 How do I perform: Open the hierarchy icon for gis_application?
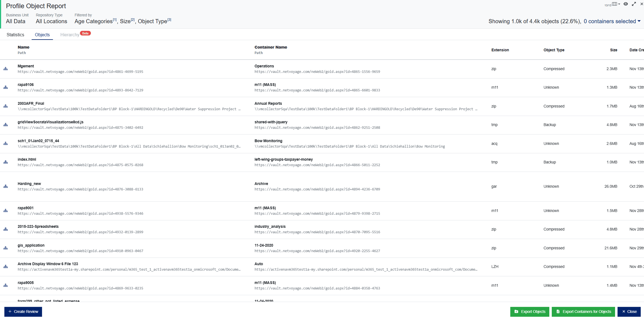tap(6, 248)
